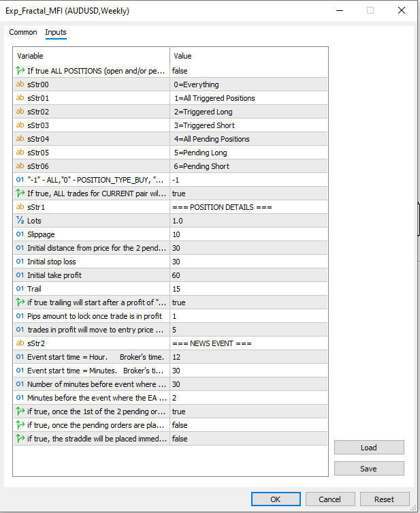420x513 pixels.
Task: Click the string icon beside sStr06
Action: pos(20,166)
